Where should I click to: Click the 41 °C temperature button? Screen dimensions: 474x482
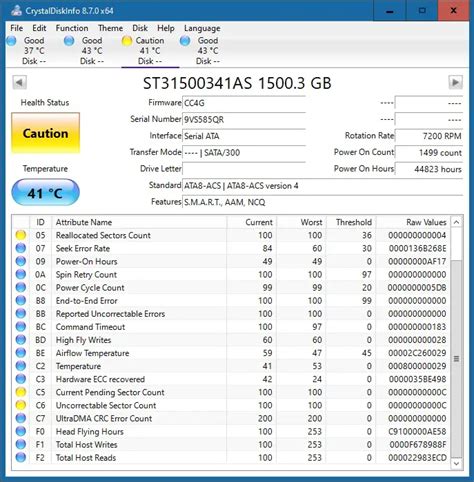coord(46,193)
